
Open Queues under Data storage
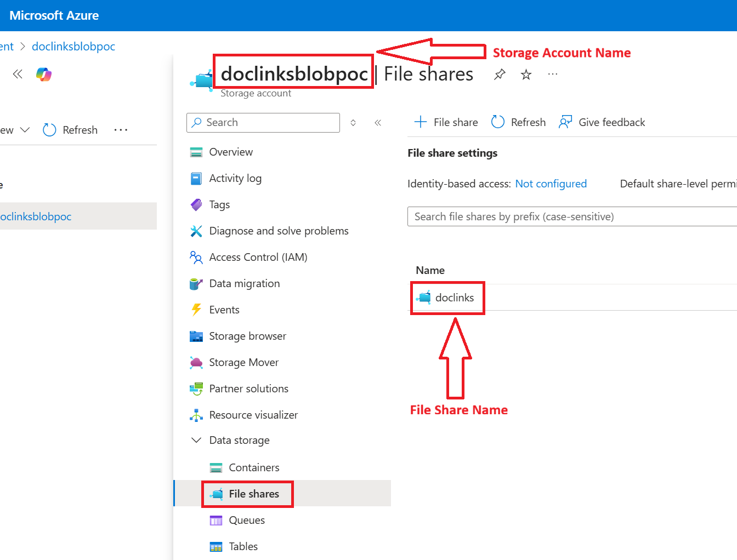pos(247,520)
